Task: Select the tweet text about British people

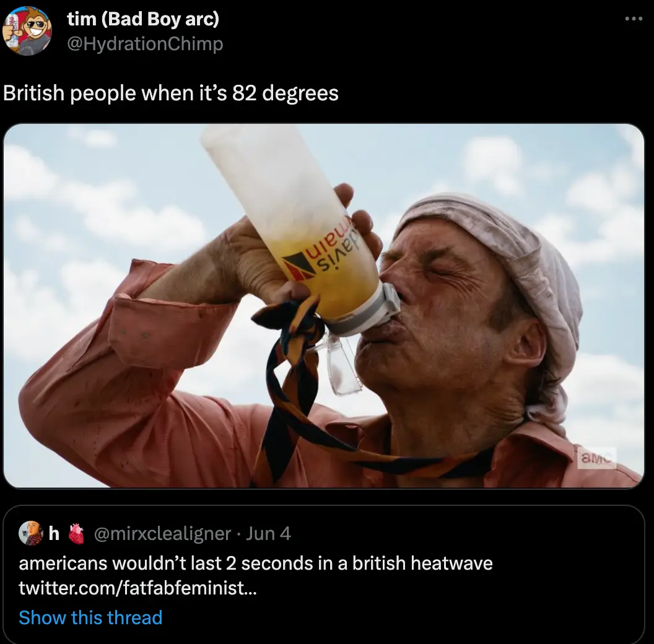Action: click(x=170, y=93)
